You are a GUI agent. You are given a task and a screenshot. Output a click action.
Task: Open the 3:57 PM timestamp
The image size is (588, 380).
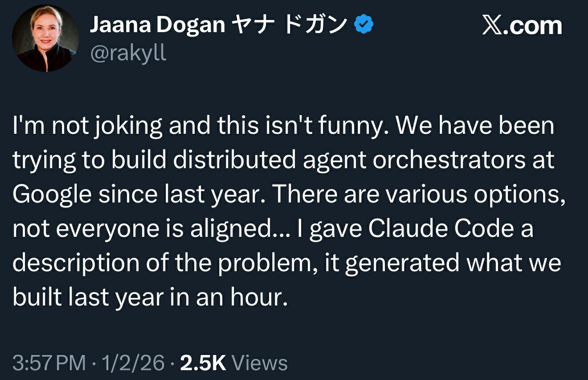[x=49, y=363]
